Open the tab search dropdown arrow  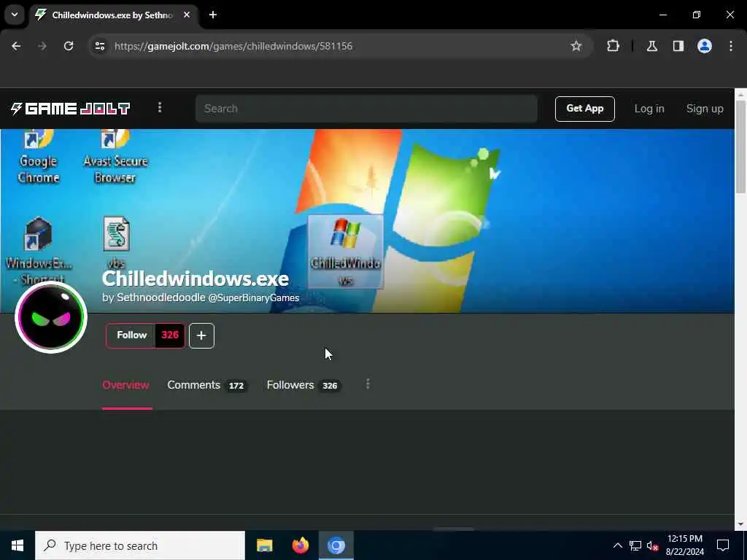pos(15,15)
